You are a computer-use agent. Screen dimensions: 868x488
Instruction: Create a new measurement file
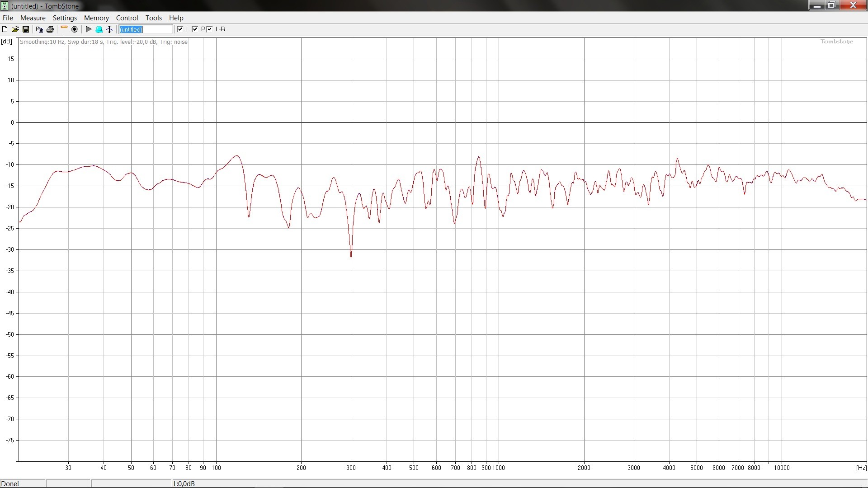tap(5, 29)
